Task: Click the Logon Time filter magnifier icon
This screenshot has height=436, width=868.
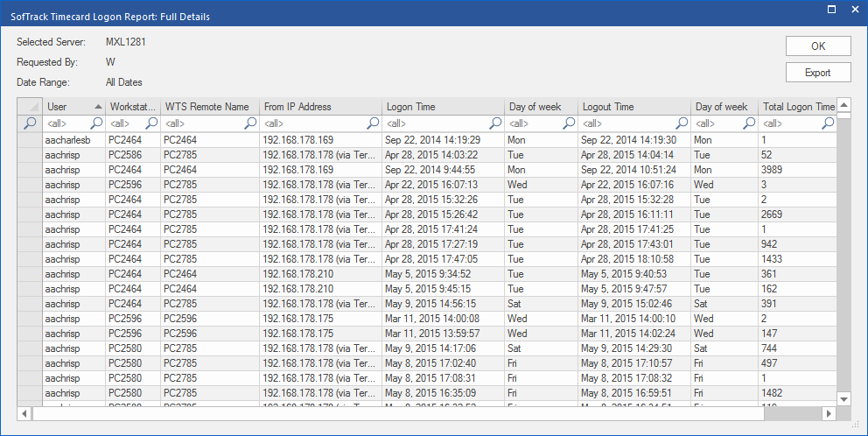Action: (496, 123)
